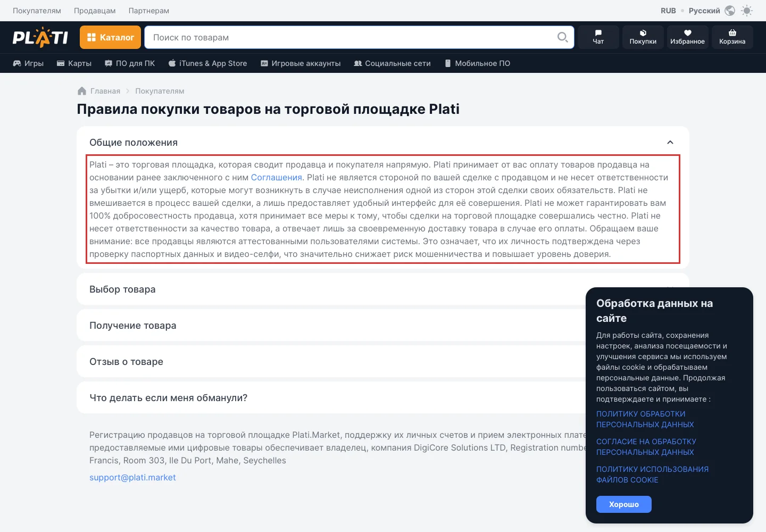Viewport: 766px width, 532px height.
Task: Open the Игры category
Action: tap(28, 63)
